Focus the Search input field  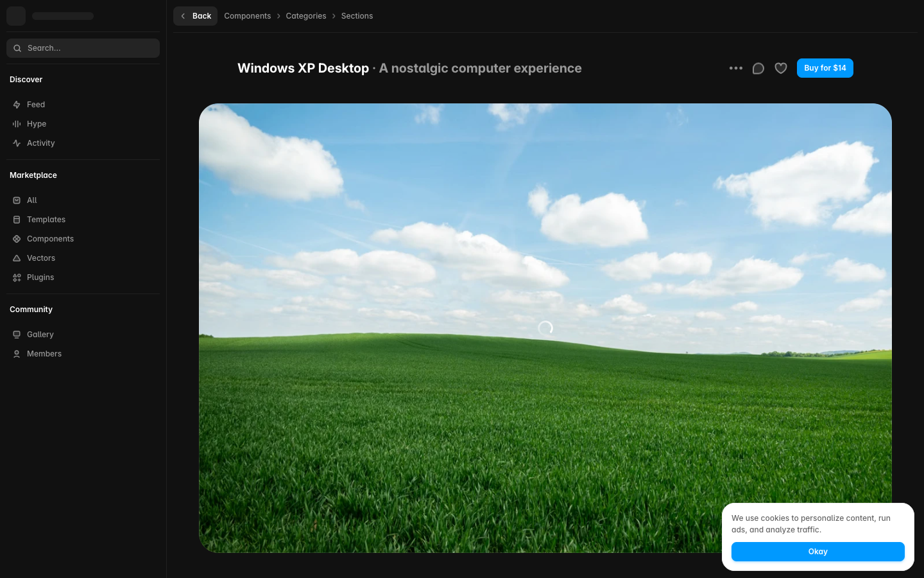click(x=83, y=48)
